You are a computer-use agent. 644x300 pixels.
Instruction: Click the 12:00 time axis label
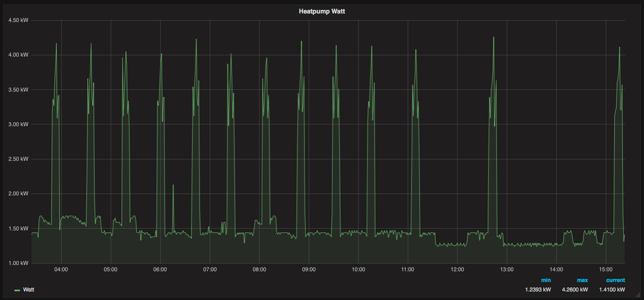tap(457, 270)
